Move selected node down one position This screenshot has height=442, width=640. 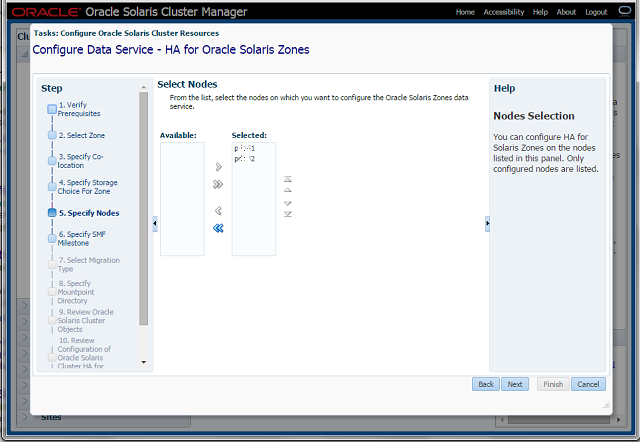[288, 203]
